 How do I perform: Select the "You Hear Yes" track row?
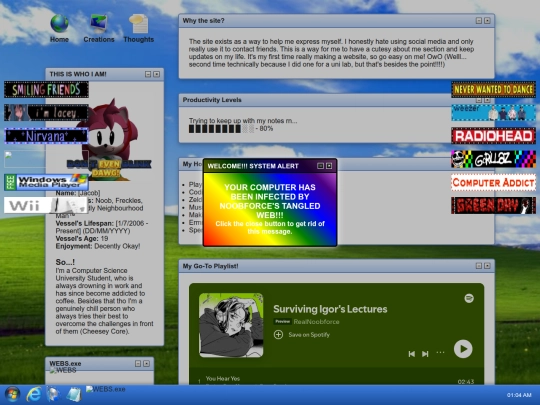[x=336, y=379]
